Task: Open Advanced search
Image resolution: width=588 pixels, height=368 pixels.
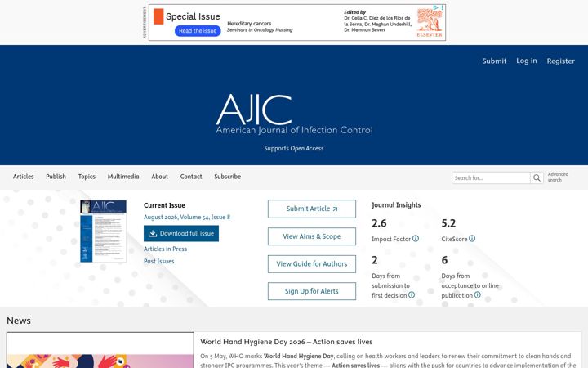Action: click(558, 177)
